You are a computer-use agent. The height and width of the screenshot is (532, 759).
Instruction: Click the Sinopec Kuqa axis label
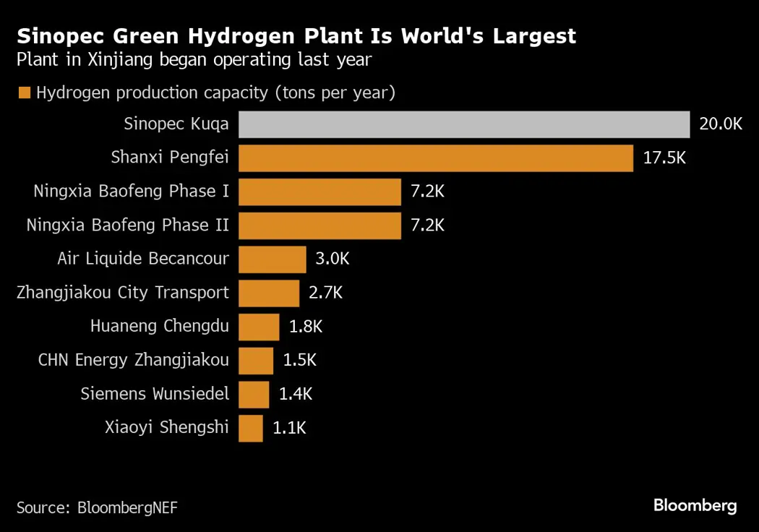pyautogui.click(x=176, y=124)
